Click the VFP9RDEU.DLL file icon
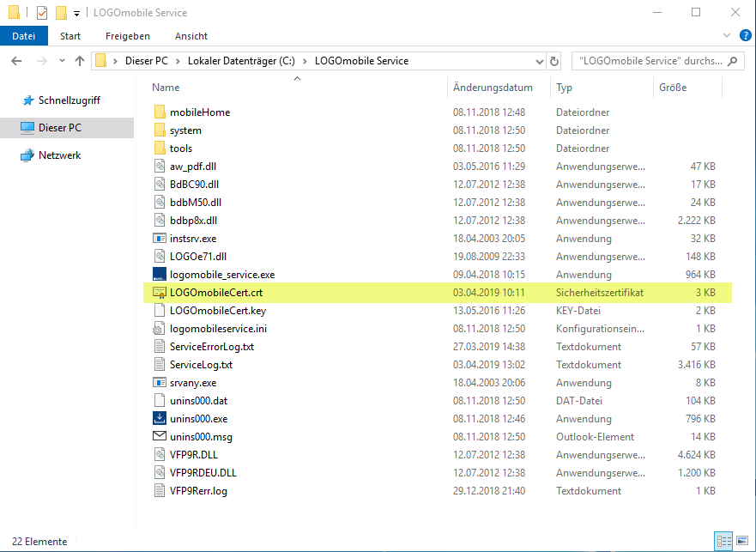Viewport: 756px width, 552px height. click(160, 472)
